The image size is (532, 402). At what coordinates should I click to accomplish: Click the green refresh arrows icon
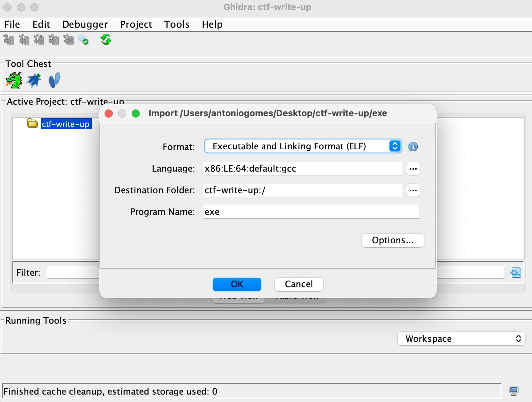coord(106,40)
